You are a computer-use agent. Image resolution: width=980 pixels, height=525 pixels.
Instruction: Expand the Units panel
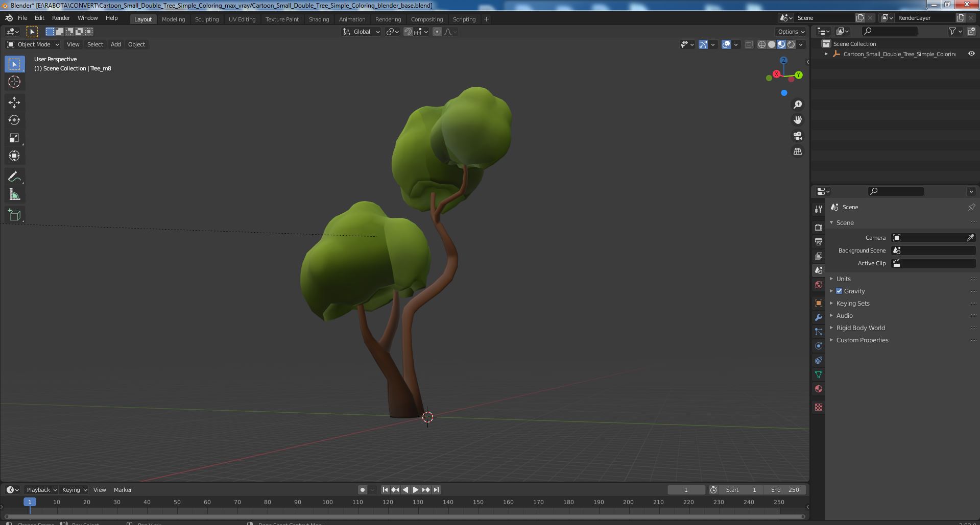843,279
